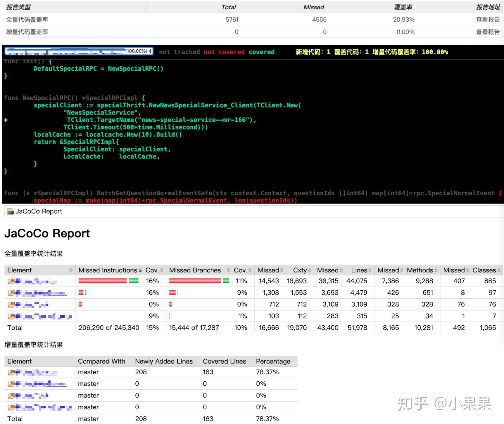The image size is (504, 424).
Task: Click the 报告类型 column header
Action: [x=18, y=7]
